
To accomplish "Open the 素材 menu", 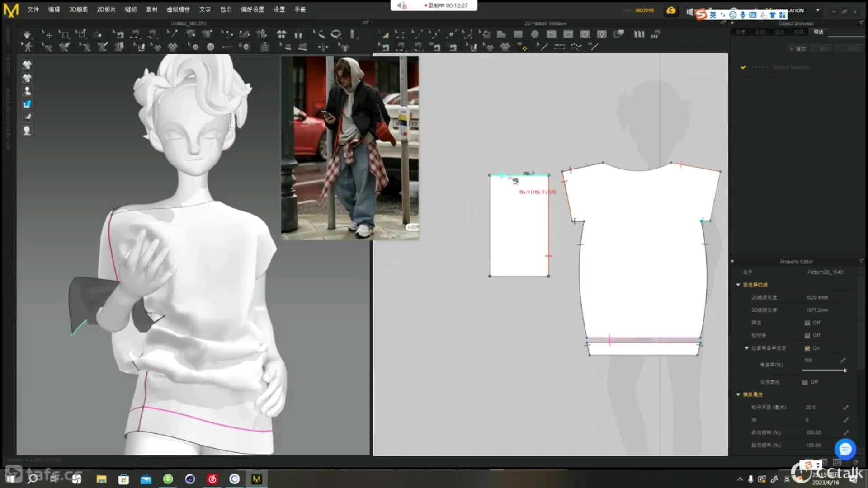I will pyautogui.click(x=152, y=9).
